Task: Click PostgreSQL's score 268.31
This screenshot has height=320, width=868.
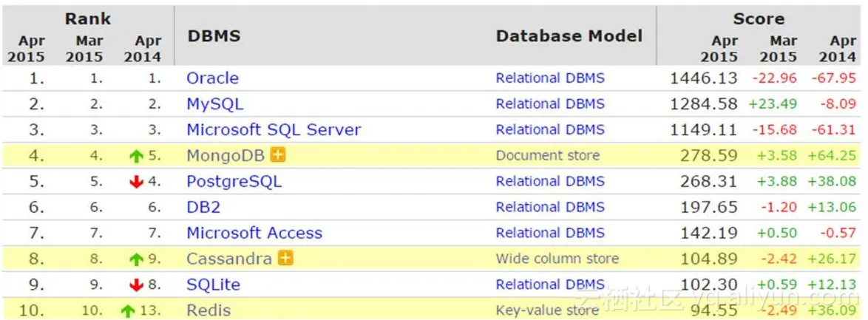Action: point(708,182)
